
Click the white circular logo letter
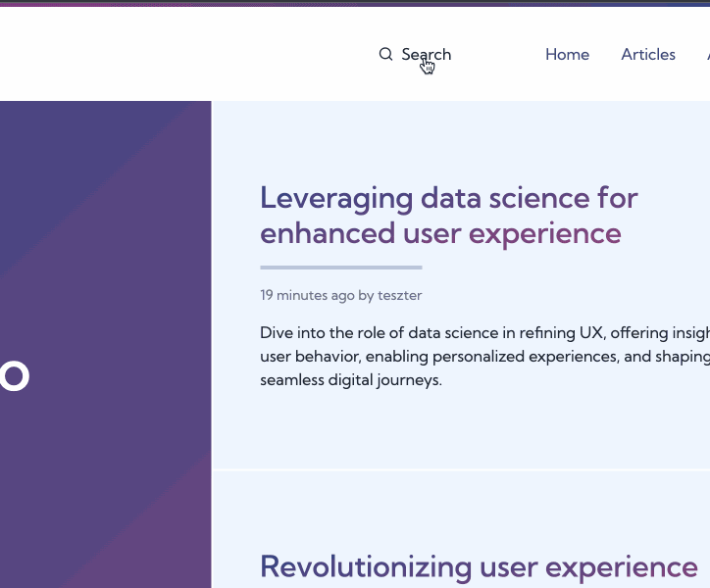click(15, 375)
